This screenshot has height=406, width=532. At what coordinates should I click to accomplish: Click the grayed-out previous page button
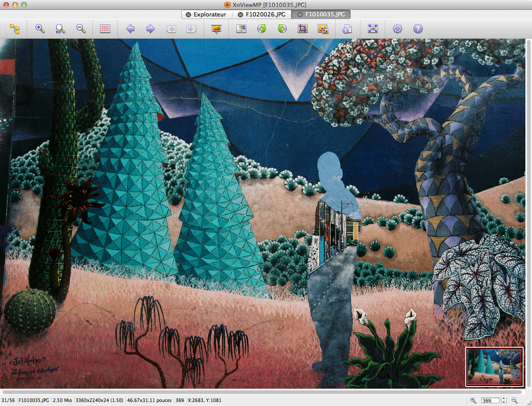click(171, 29)
